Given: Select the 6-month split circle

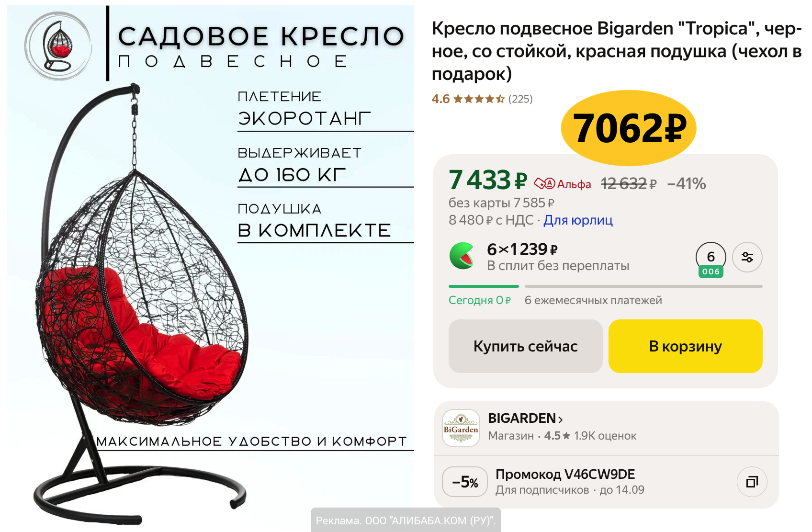Looking at the screenshot, I should coord(711,259).
